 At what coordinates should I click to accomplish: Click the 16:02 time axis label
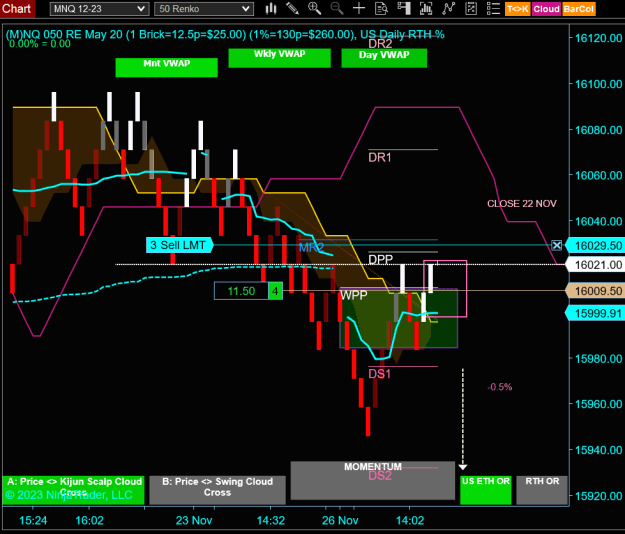point(89,520)
